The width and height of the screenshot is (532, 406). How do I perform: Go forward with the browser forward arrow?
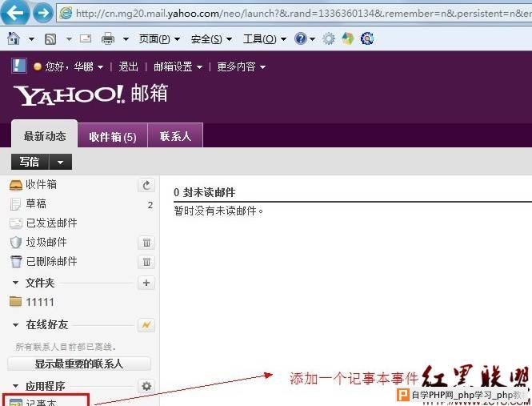(43, 13)
